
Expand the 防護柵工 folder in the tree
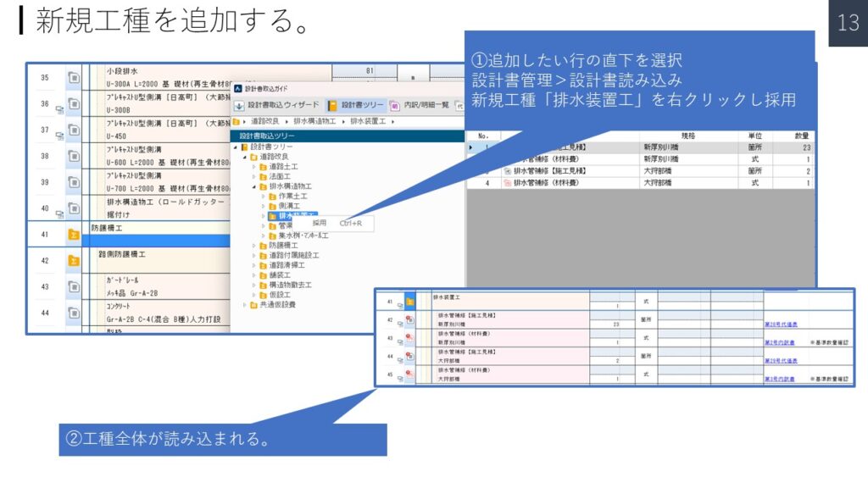click(x=253, y=245)
